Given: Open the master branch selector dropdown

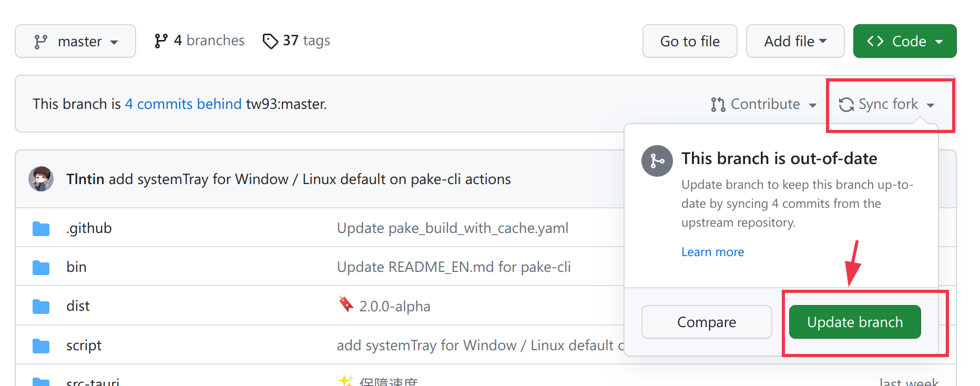Looking at the screenshot, I should click(x=75, y=41).
